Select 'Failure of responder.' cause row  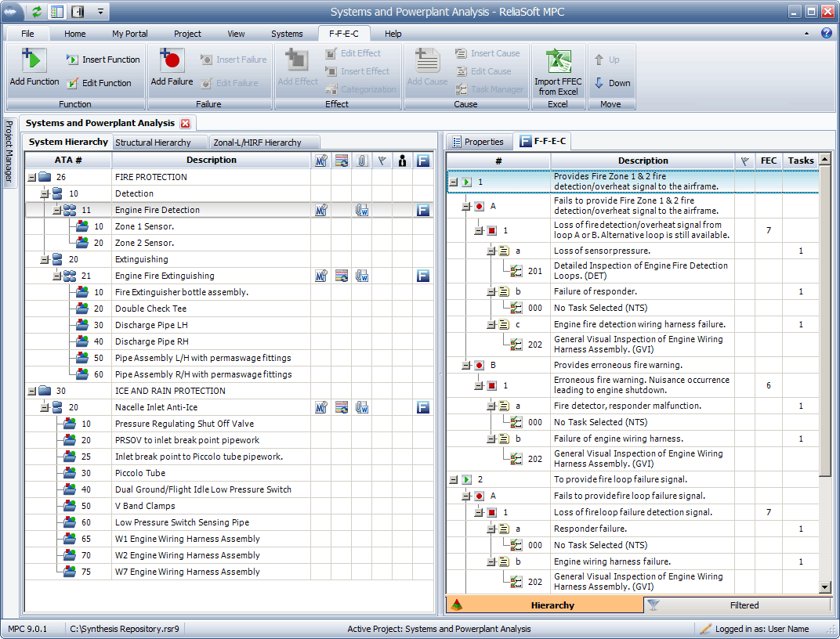[632, 291]
